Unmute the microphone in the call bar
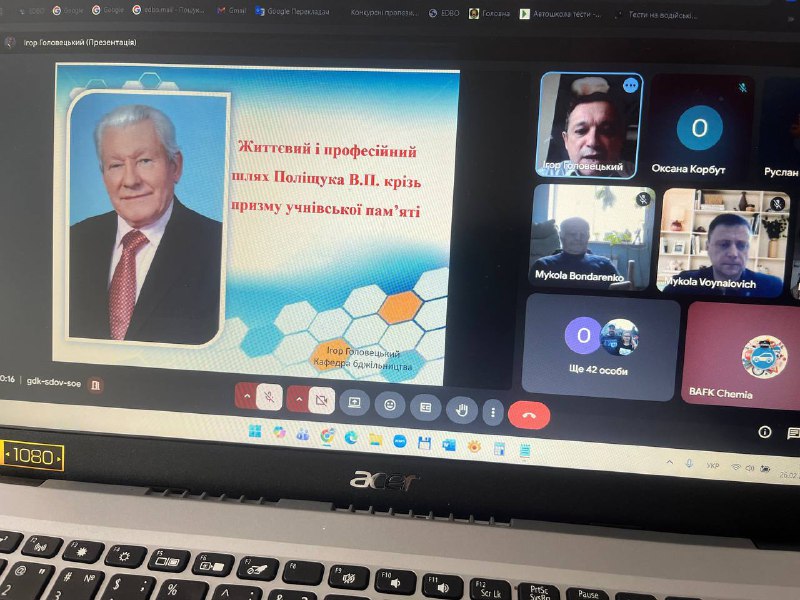The height and width of the screenshot is (600, 800). click(268, 398)
